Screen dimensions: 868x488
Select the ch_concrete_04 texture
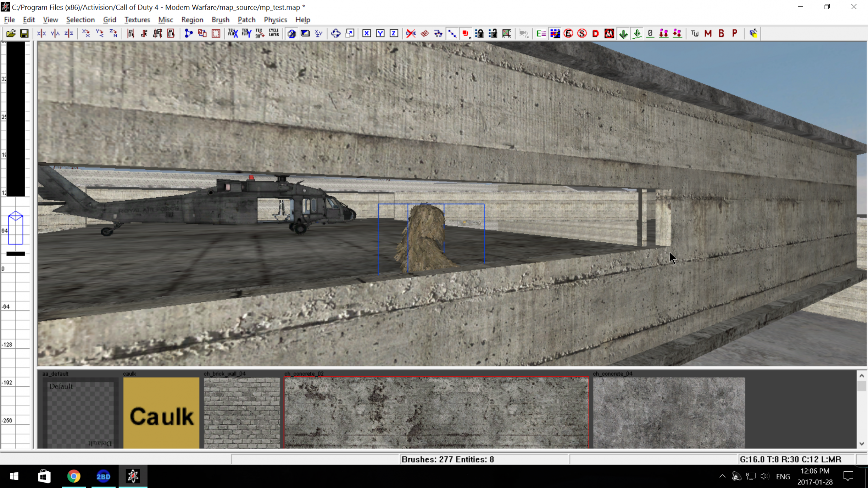tap(669, 413)
